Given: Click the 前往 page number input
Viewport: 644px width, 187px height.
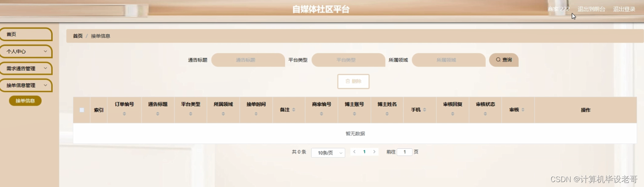Looking at the screenshot, I should 405,152.
